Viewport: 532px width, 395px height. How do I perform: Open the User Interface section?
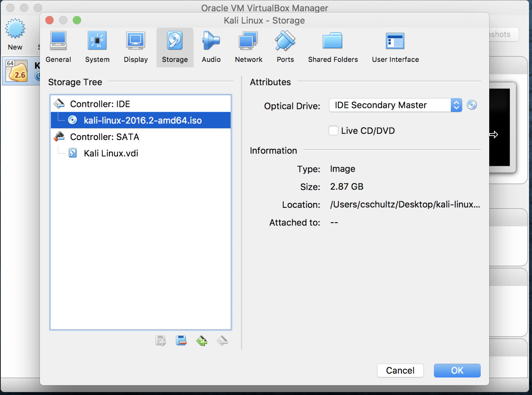coord(395,48)
